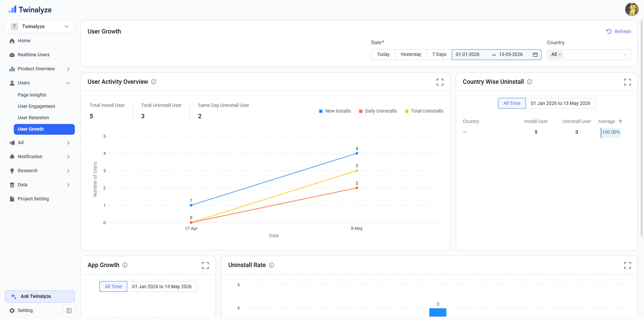Expand the Notification submenu
644x319 pixels.
[68, 157]
